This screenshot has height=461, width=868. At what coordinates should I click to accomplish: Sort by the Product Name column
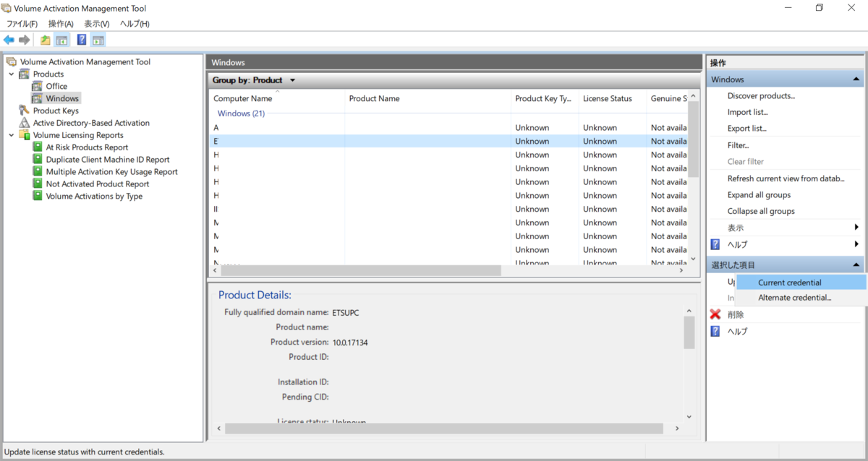(x=428, y=99)
